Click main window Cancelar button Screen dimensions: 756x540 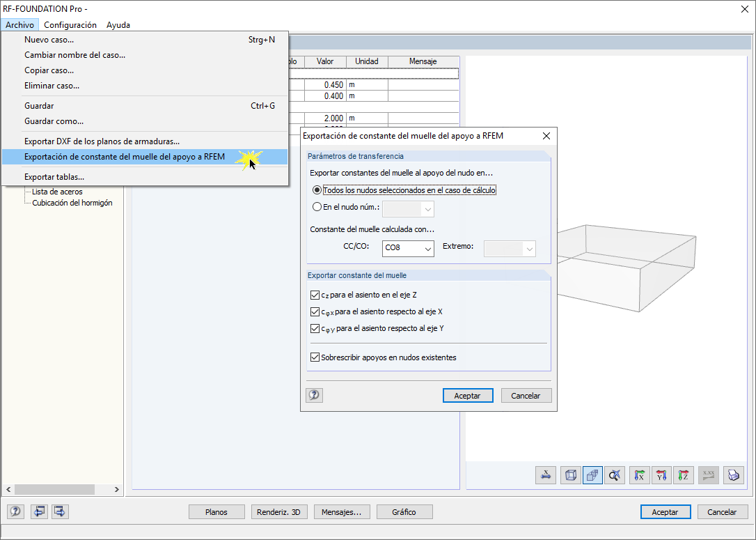coord(722,512)
